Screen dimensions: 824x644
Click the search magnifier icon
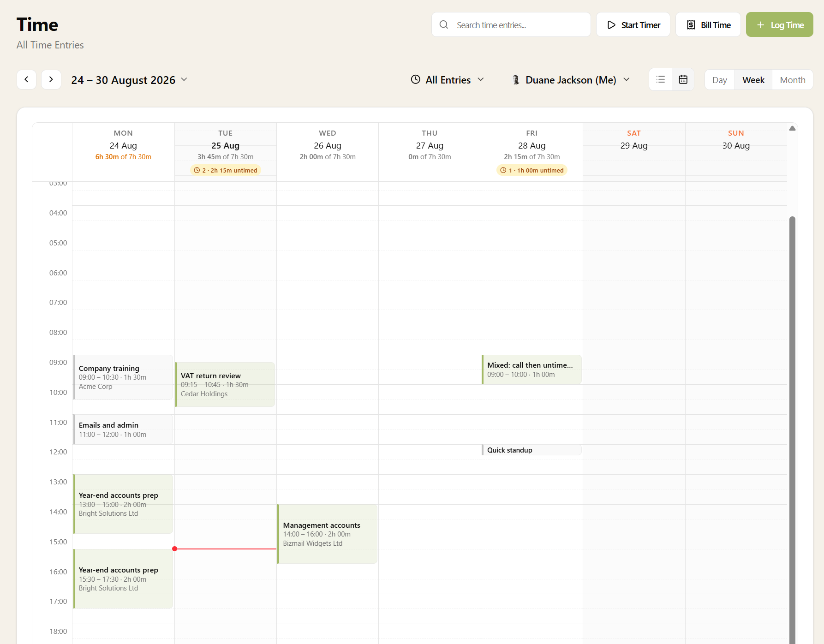[x=444, y=25]
